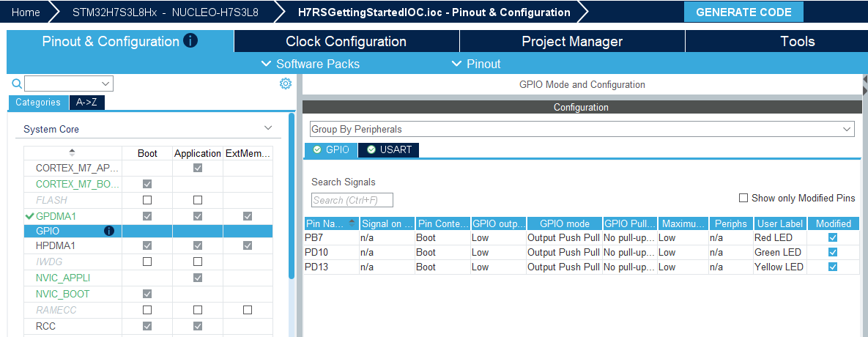This screenshot has width=868, height=337.
Task: Toggle FLASH Boot checkbox
Action: (x=147, y=200)
